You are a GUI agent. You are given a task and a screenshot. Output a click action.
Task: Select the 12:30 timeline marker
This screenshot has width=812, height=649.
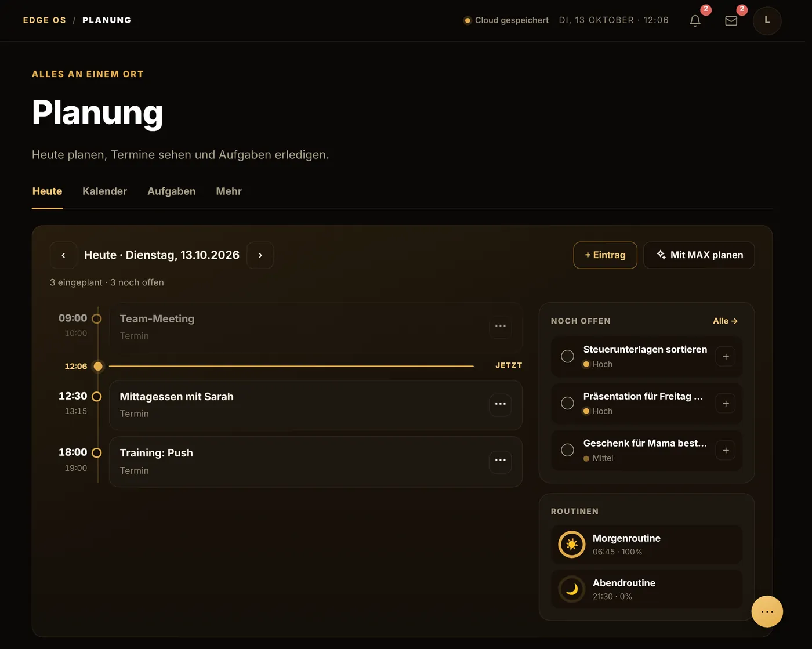97,397
